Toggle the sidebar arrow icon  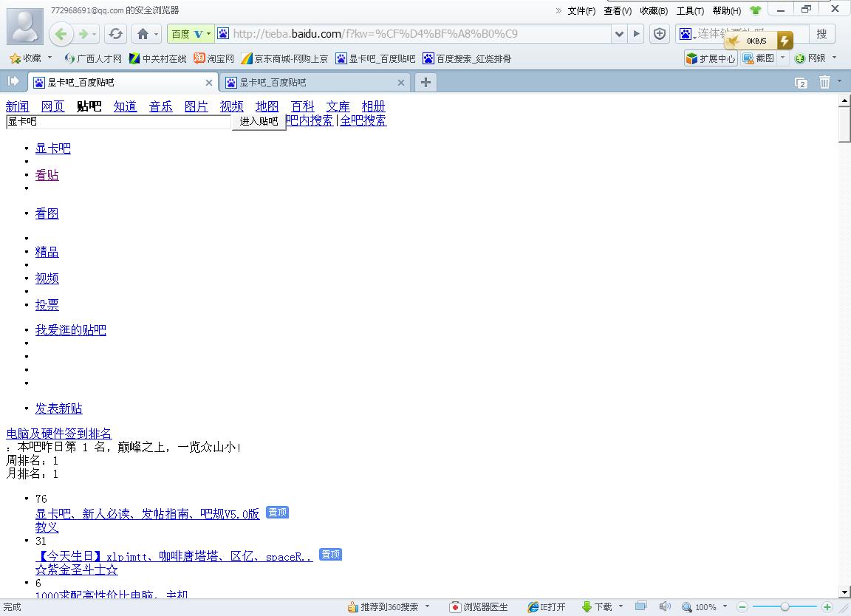[13, 81]
